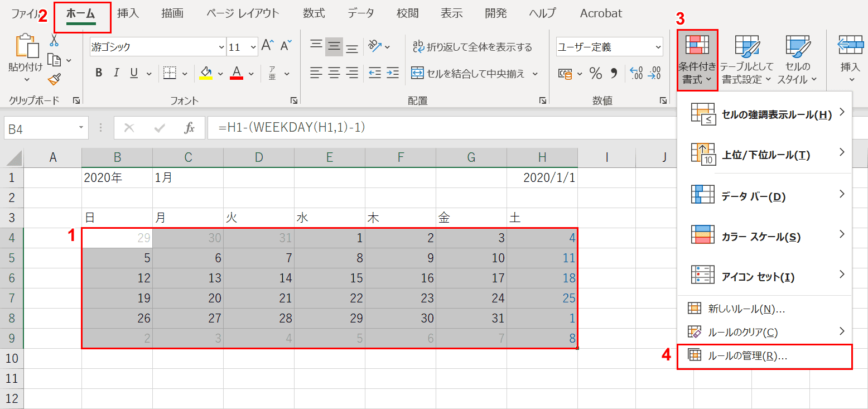Viewport: 868px width, 409px height.
Task: Click the text orientation icon
Action: pyautogui.click(x=374, y=46)
